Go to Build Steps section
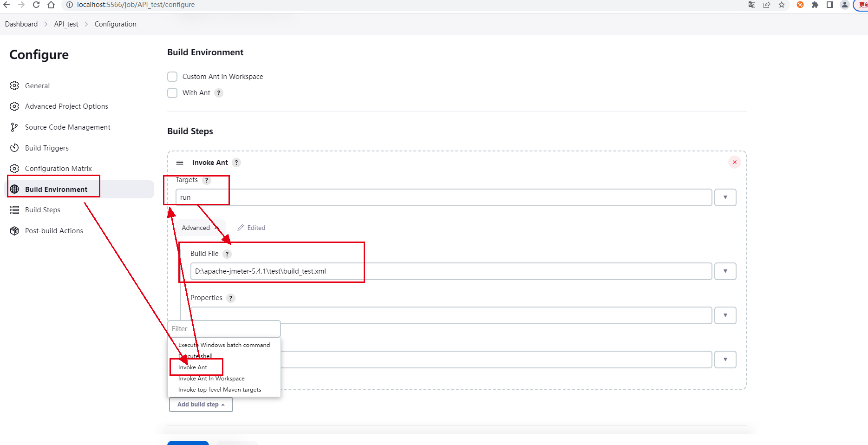The image size is (868, 445). [x=43, y=210]
